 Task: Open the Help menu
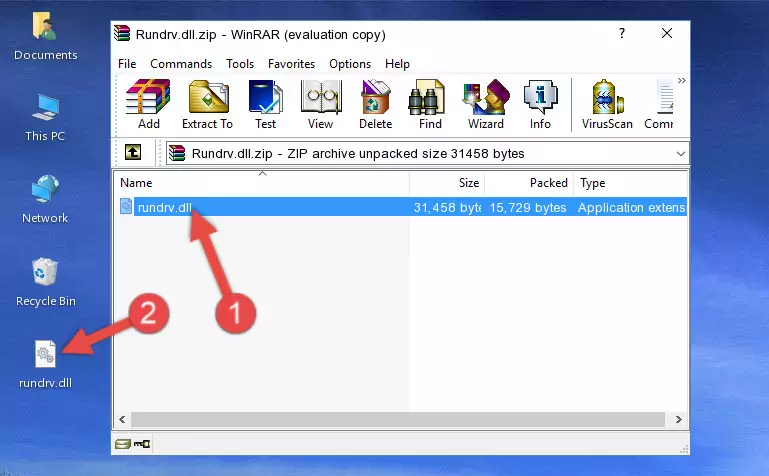coord(397,64)
